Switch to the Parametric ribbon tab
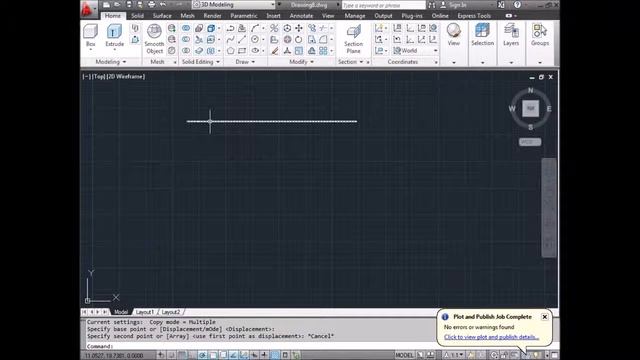The width and height of the screenshot is (640, 360). [244, 16]
